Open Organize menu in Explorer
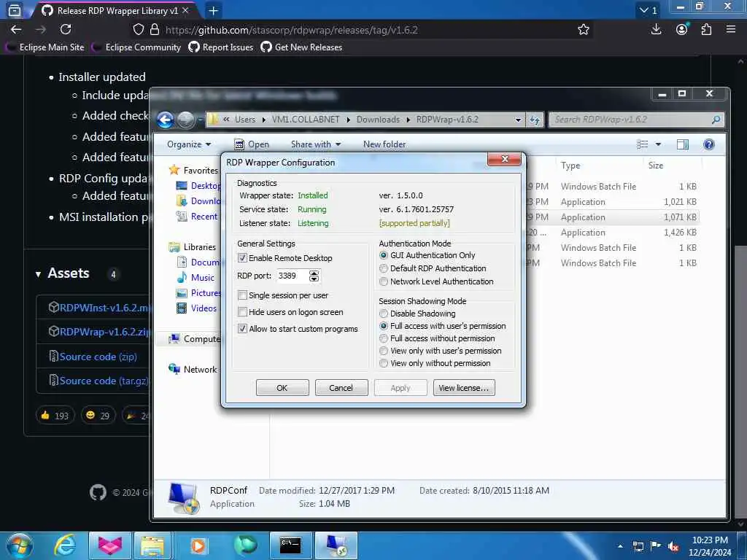 tap(189, 144)
